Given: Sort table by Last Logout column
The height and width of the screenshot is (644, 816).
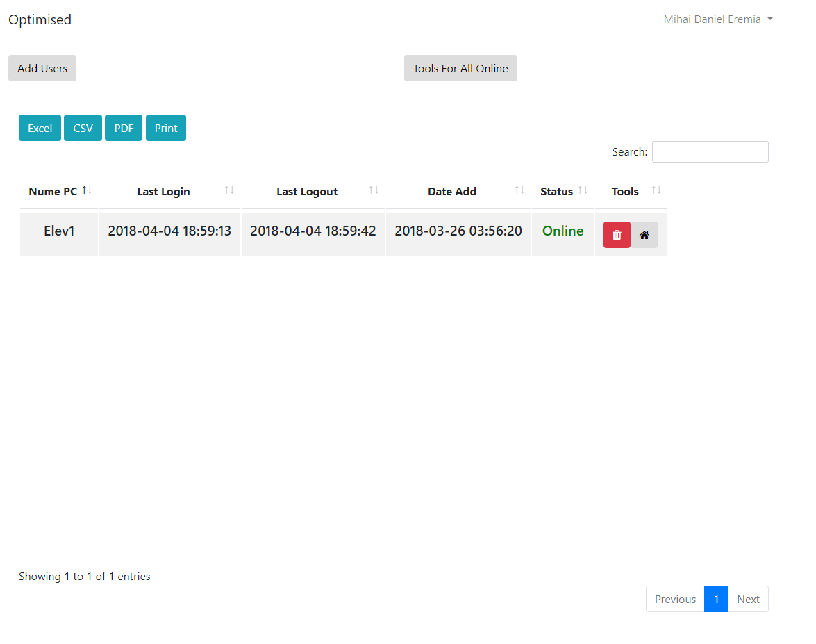Looking at the screenshot, I should pyautogui.click(x=313, y=191).
